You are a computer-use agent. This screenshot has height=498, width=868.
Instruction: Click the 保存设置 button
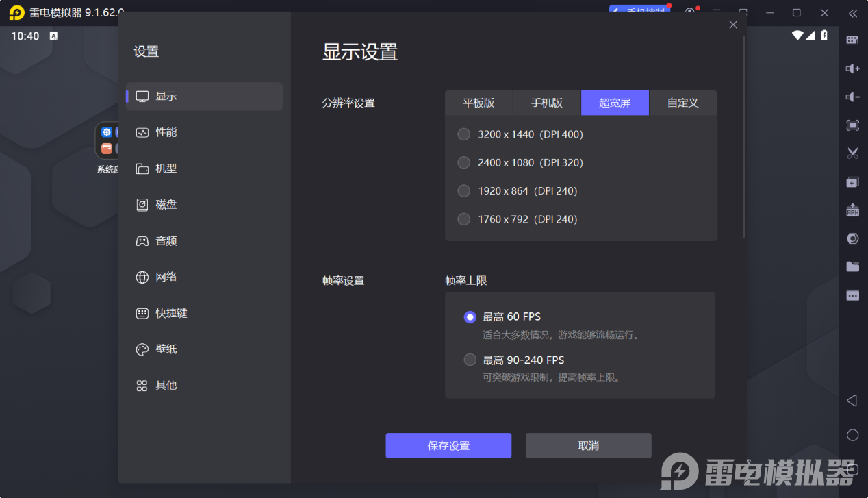click(448, 445)
